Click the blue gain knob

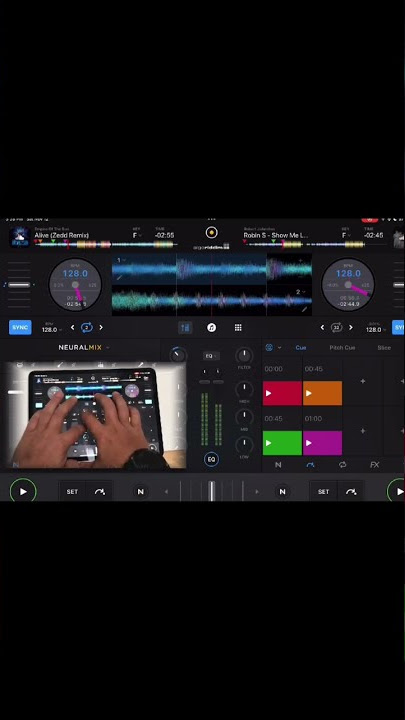(178, 355)
